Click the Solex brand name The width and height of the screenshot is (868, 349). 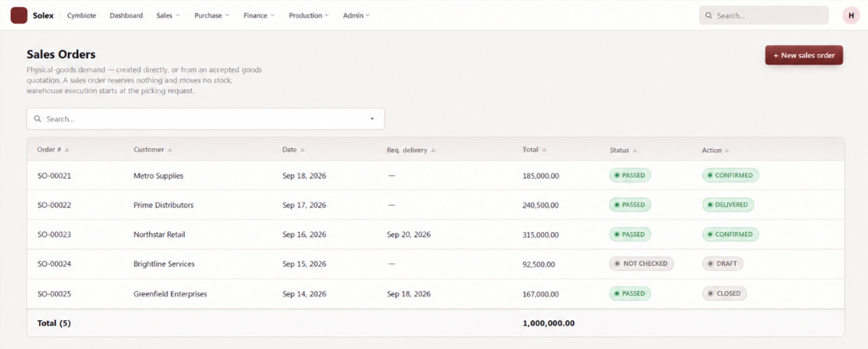pyautogui.click(x=43, y=15)
